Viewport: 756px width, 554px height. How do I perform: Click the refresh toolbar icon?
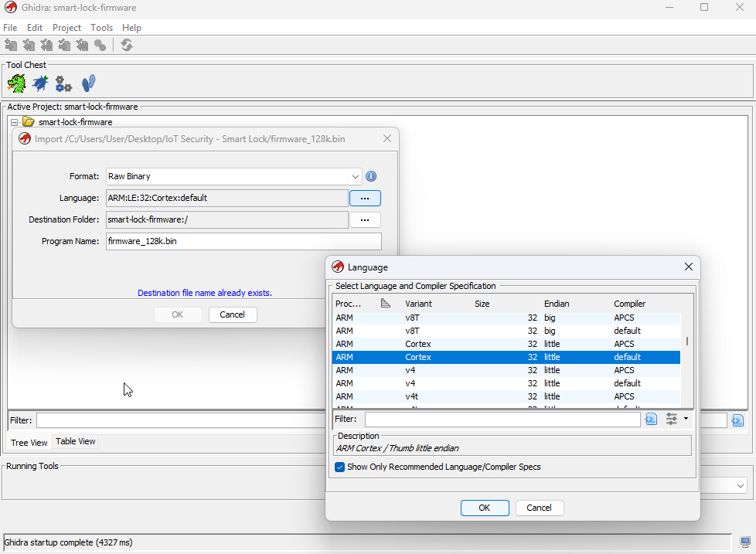(127, 46)
